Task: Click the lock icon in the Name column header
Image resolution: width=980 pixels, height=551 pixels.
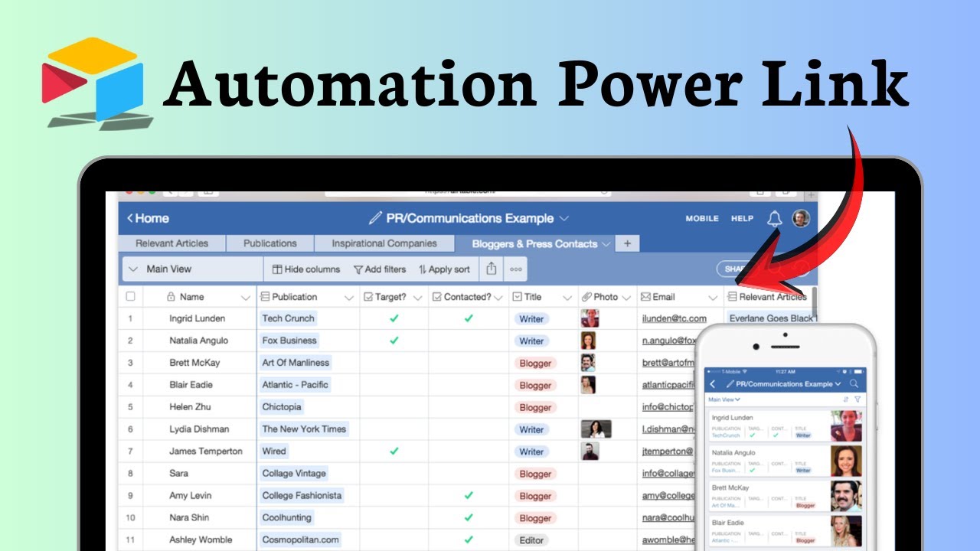Action: 171,297
